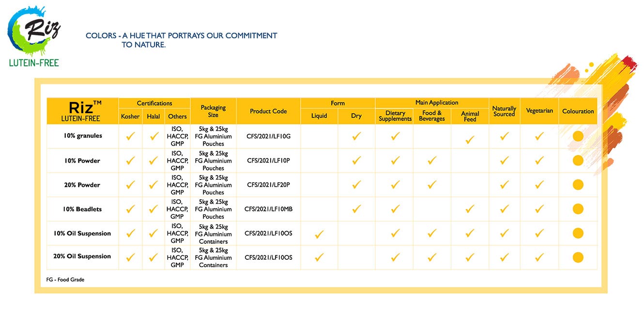Click Animal Feed checkmark for 10% Beadlets
The image size is (644, 312).
(469, 209)
